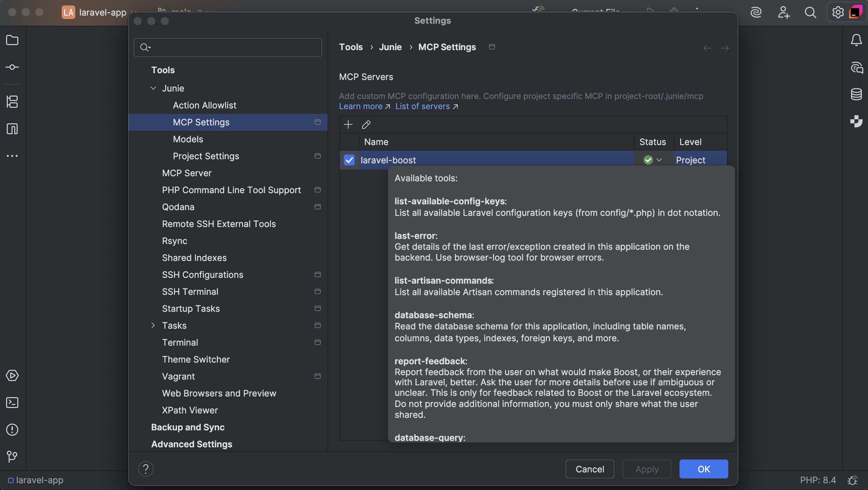Open the AI chat tool window icon
This screenshot has height=490, width=868.
(x=856, y=67)
